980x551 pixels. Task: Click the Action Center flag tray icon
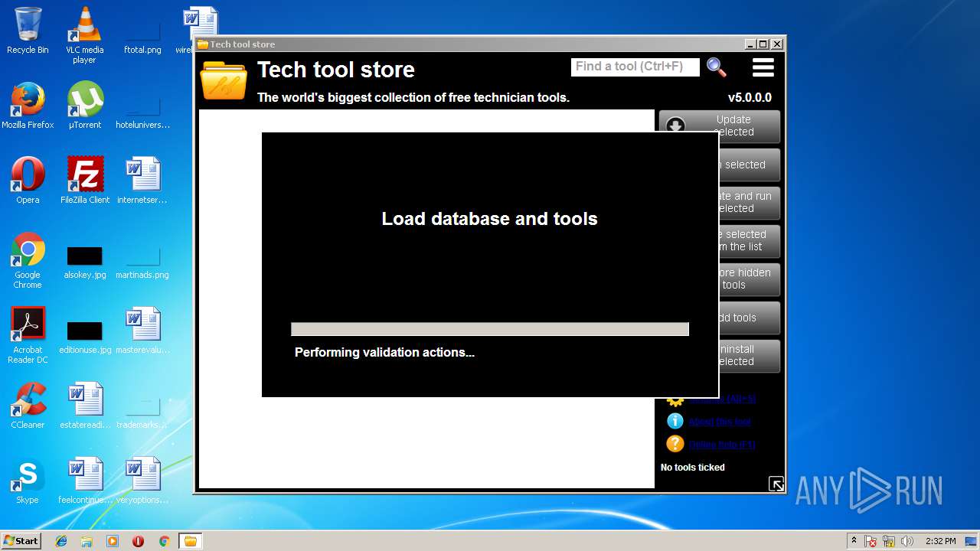pos(871,541)
